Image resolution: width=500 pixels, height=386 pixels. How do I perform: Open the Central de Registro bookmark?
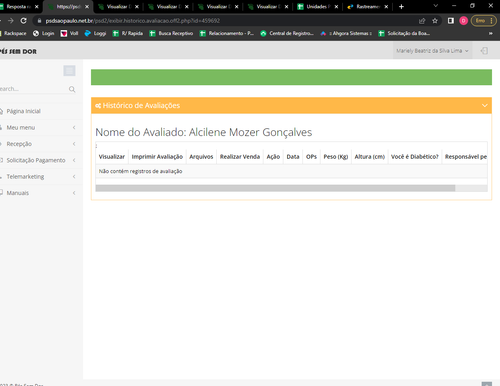(x=287, y=33)
